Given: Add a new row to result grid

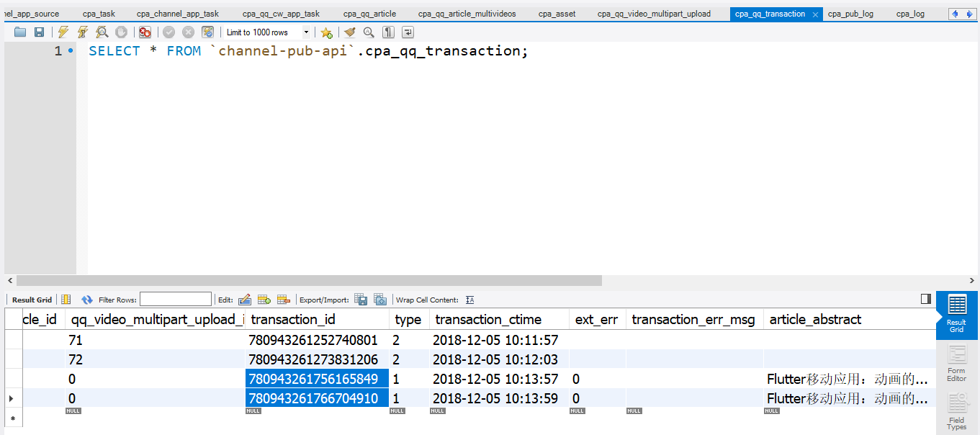Looking at the screenshot, I should tap(264, 300).
